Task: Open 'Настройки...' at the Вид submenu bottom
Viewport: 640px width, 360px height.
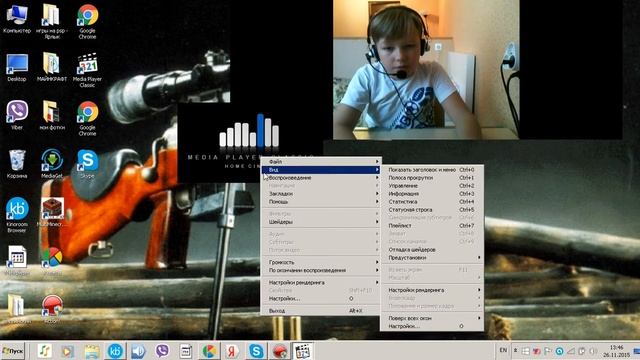Action: [x=432, y=326]
